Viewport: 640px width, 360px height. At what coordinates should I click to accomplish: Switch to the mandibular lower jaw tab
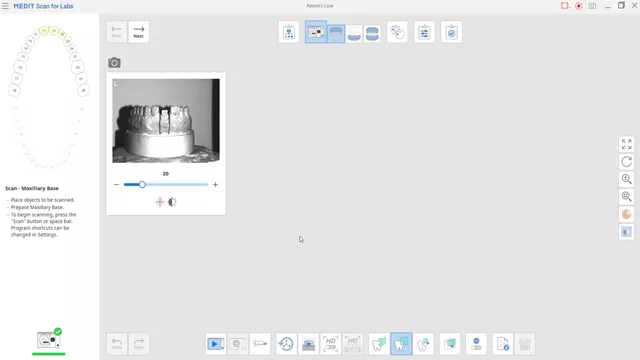pyautogui.click(x=354, y=33)
